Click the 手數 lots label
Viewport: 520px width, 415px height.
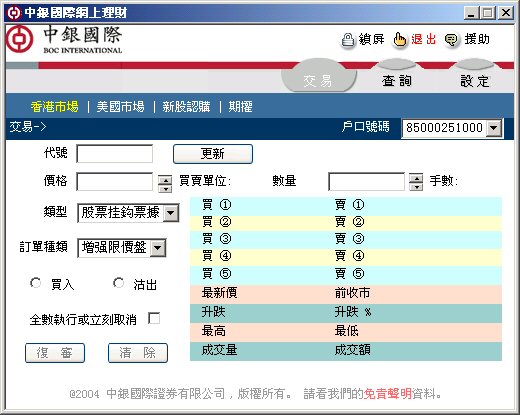[443, 181]
